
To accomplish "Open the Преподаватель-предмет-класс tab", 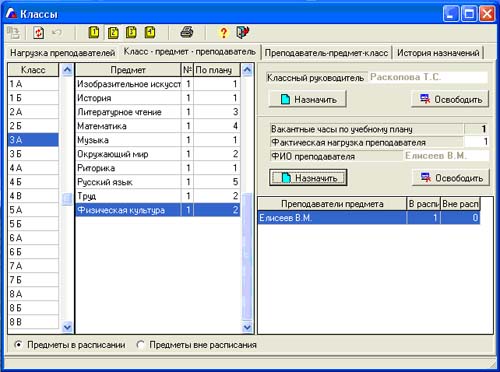I will 326,53.
